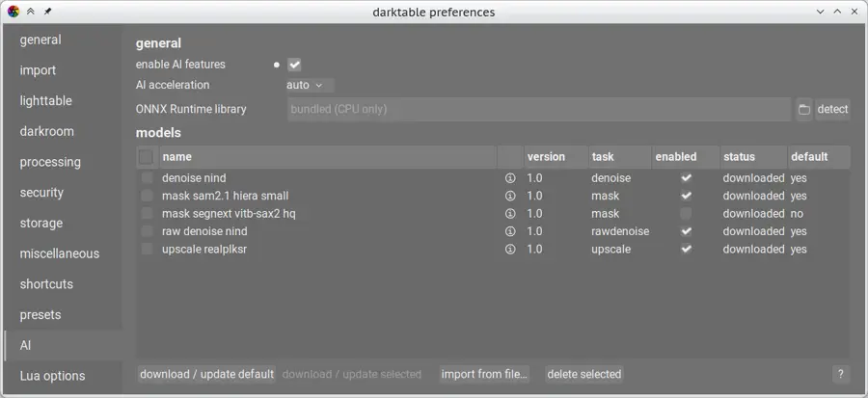The width and height of the screenshot is (868, 398).
Task: Click the 'rawdenoise' task cell
Action: [x=620, y=231]
